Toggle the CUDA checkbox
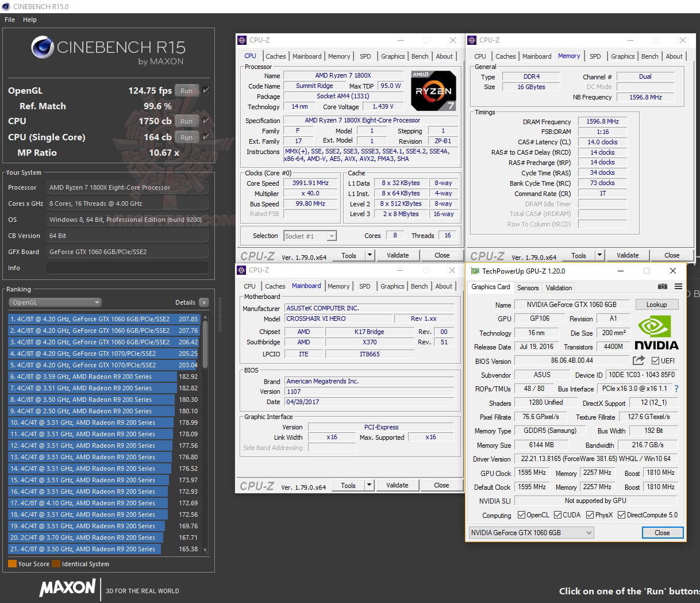This screenshot has height=603, width=700. point(558,515)
